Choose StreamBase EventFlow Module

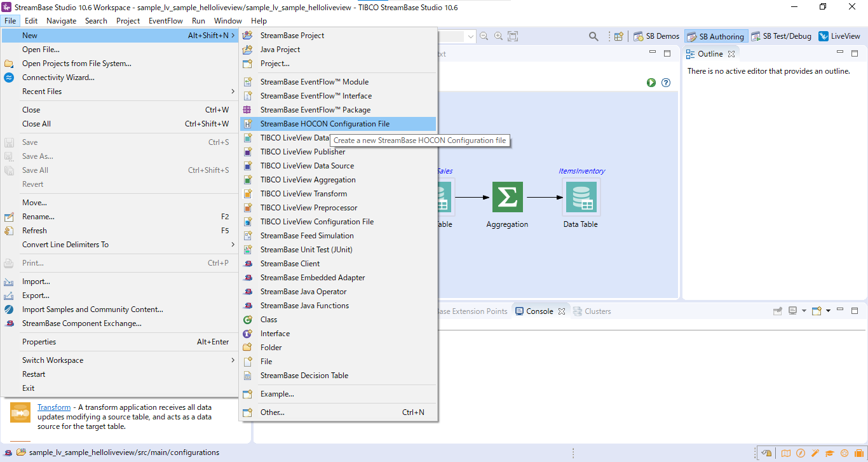pyautogui.click(x=338, y=82)
